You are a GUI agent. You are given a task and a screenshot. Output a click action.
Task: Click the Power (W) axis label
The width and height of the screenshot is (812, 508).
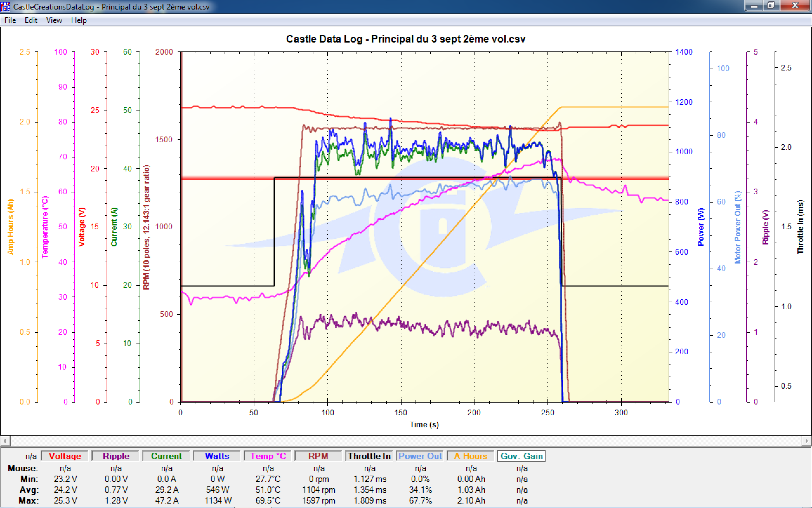pos(701,227)
